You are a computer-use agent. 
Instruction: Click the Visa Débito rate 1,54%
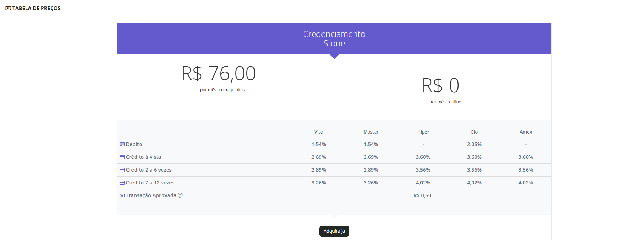tap(319, 144)
